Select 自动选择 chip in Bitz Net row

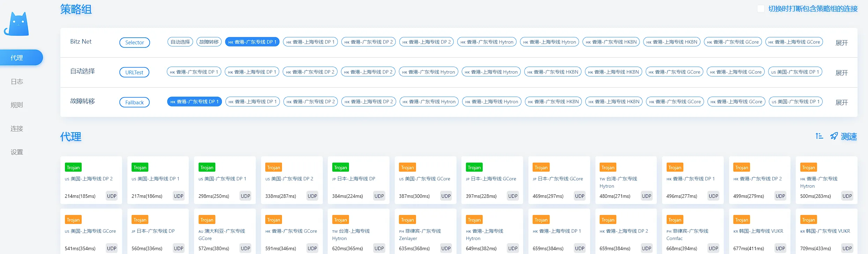click(180, 42)
